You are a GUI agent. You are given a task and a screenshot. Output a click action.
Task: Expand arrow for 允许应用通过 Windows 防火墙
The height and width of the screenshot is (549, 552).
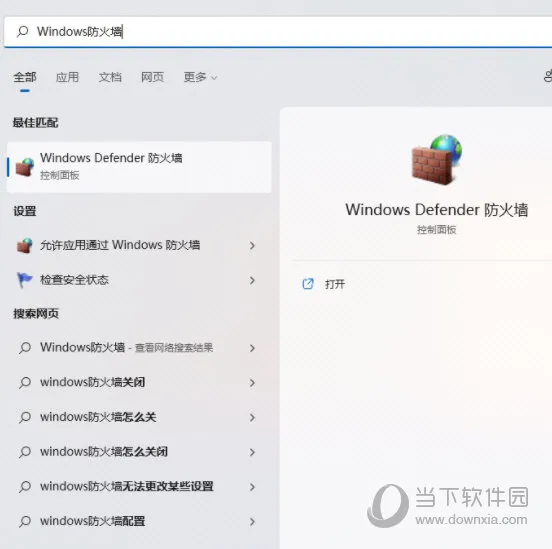[x=252, y=245]
